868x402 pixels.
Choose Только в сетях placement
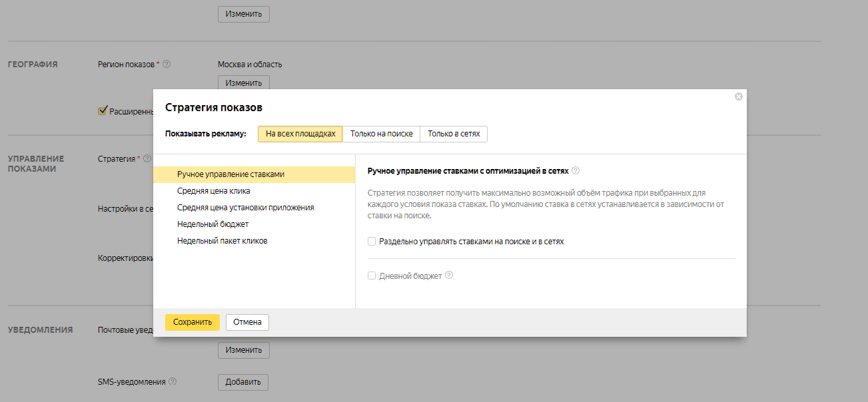(x=454, y=134)
